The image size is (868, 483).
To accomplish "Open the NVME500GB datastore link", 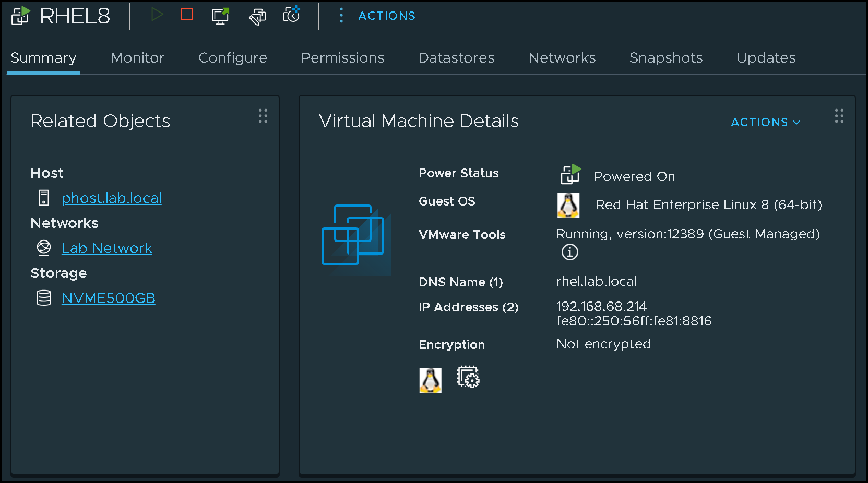I will coord(108,298).
